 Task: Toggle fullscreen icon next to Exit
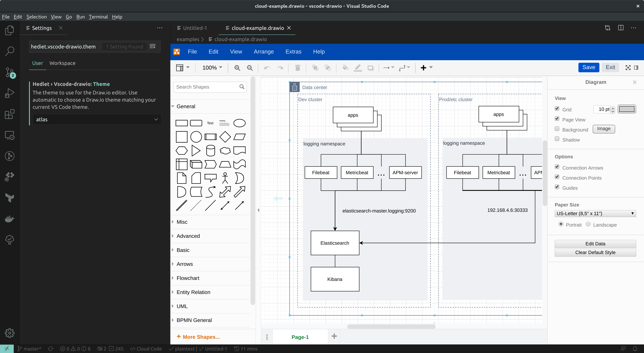[x=628, y=68]
